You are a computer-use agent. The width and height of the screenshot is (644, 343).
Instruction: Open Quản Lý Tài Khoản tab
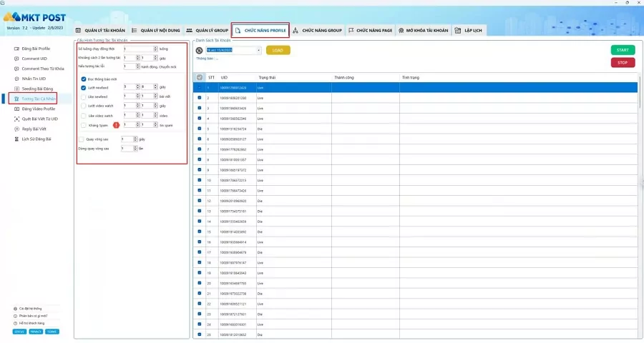[101, 30]
